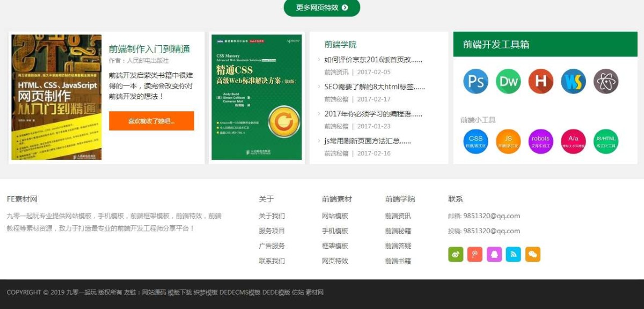Select 网站模板 under 前端素材
644x309 pixels.
point(335,216)
